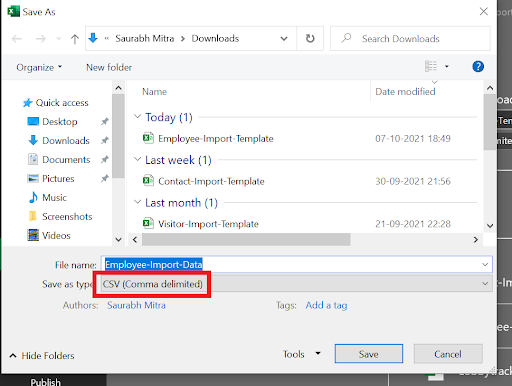Viewport: 512px width, 386px height.
Task: Click the pin icon next to Documents
Action: click(x=105, y=160)
